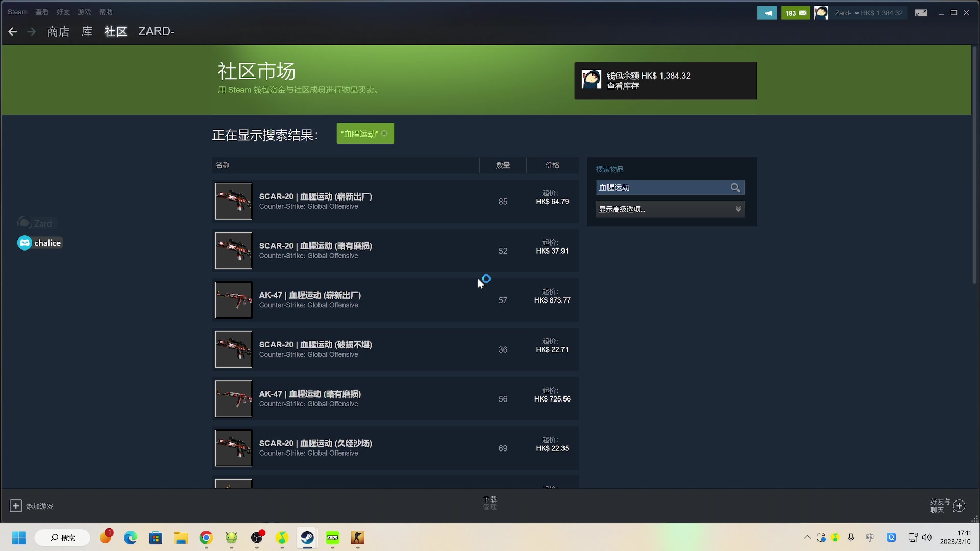Expand 显示高级选项 advanced options
This screenshot has height=551, width=980.
[670, 209]
